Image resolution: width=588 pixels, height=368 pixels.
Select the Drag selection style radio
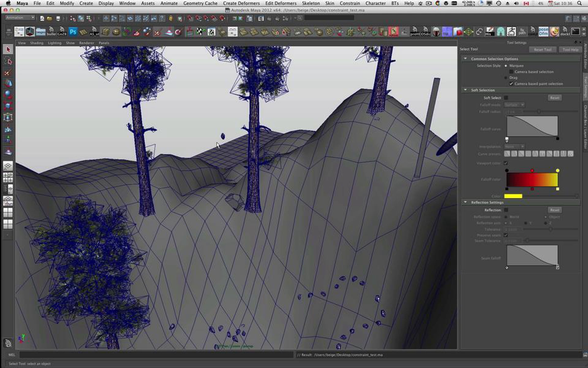(x=506, y=78)
